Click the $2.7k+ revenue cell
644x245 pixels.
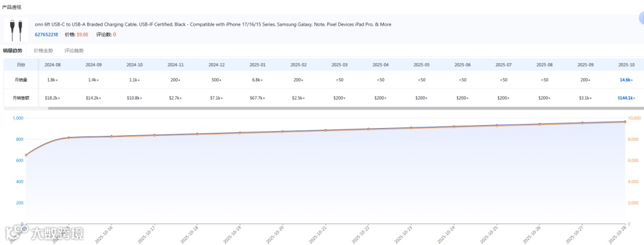pyautogui.click(x=175, y=98)
